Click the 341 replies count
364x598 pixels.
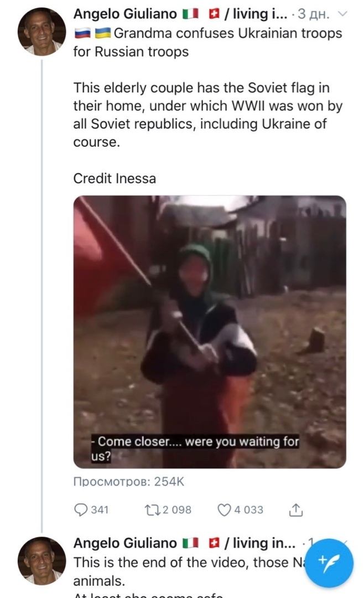pyautogui.click(x=100, y=509)
